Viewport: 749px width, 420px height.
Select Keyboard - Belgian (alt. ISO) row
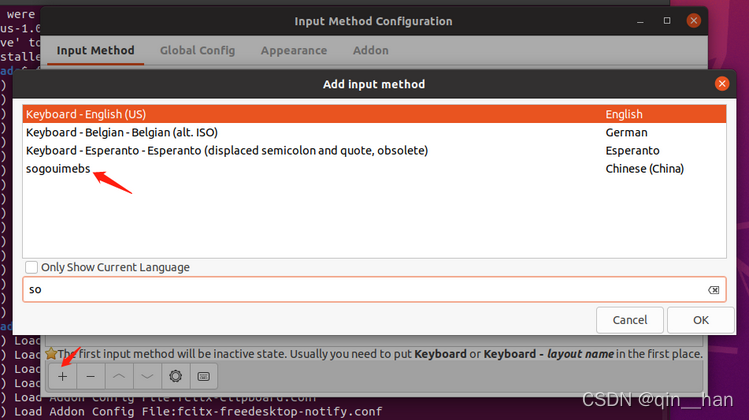point(374,132)
